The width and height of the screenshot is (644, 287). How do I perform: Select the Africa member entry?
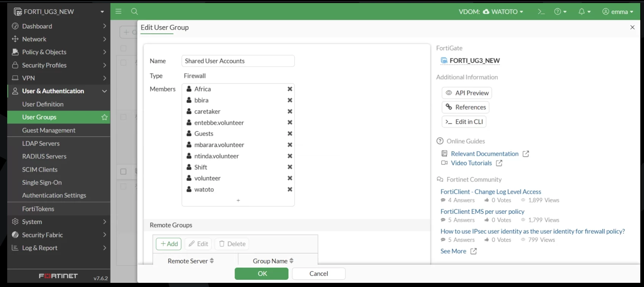click(x=202, y=89)
